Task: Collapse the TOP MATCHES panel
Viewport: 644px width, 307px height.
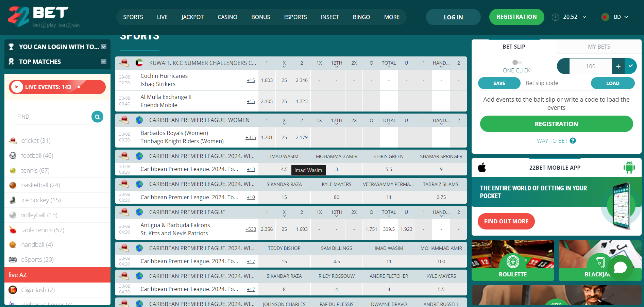Action: [x=104, y=62]
